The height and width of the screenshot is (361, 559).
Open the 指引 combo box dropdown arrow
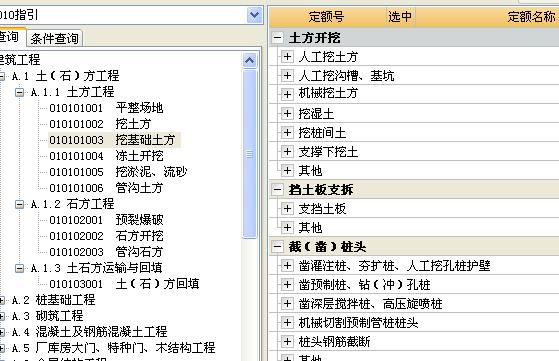click(x=255, y=15)
